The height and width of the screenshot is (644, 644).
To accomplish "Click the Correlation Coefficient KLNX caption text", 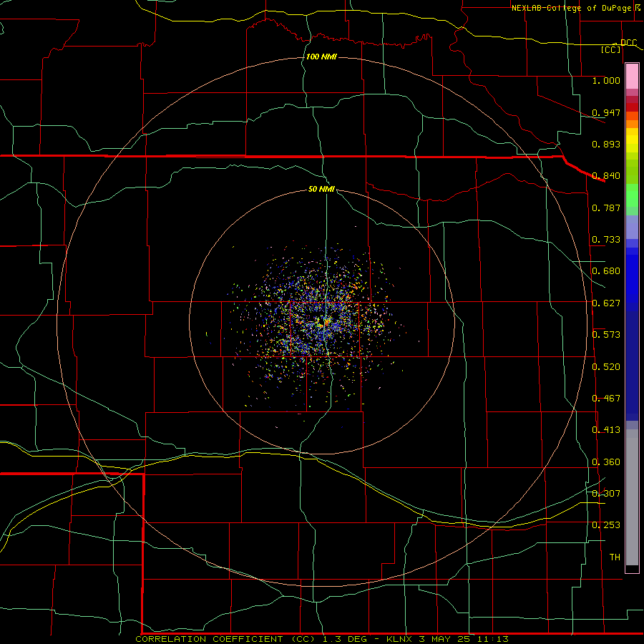I will [322, 639].
